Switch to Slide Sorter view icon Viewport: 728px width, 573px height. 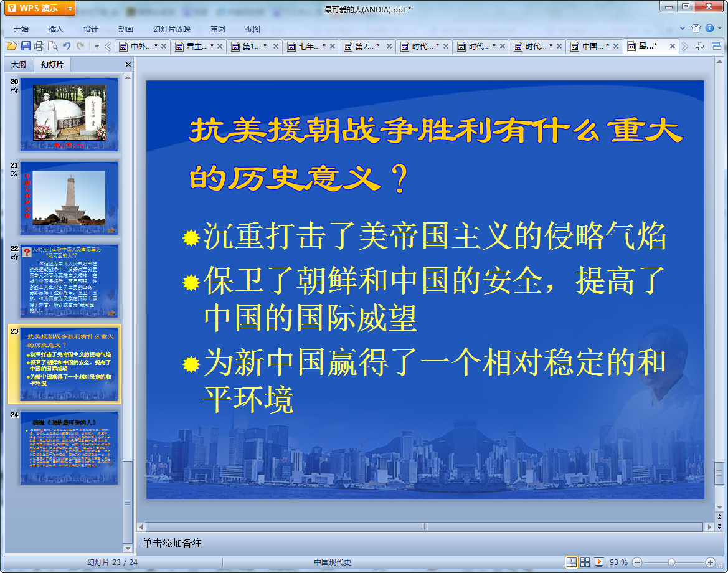pyautogui.click(x=585, y=562)
